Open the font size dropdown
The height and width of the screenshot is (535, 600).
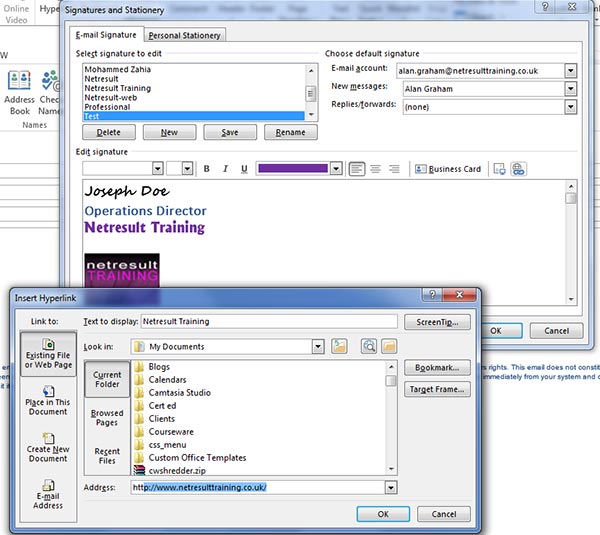[187, 168]
